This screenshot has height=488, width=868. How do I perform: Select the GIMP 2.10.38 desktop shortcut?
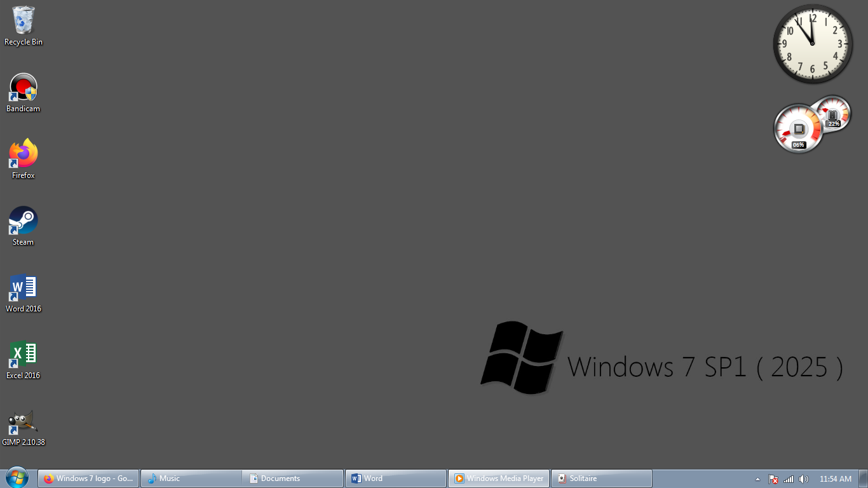point(24,426)
